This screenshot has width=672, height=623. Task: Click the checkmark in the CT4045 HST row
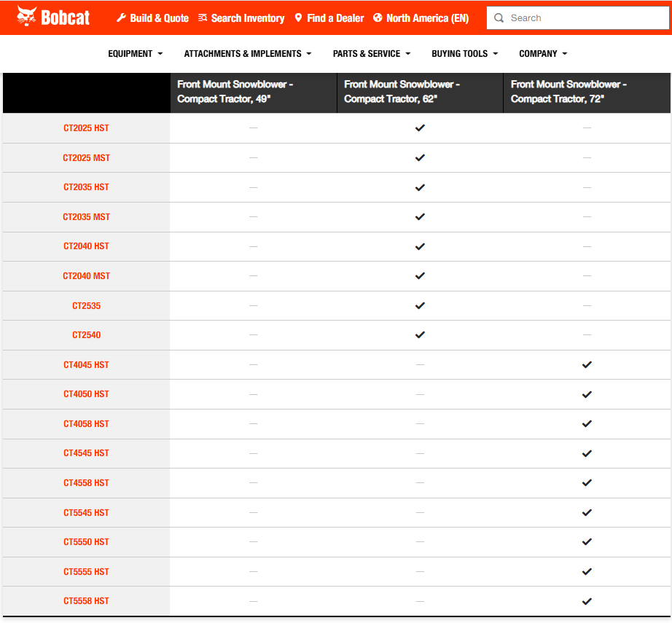587,365
